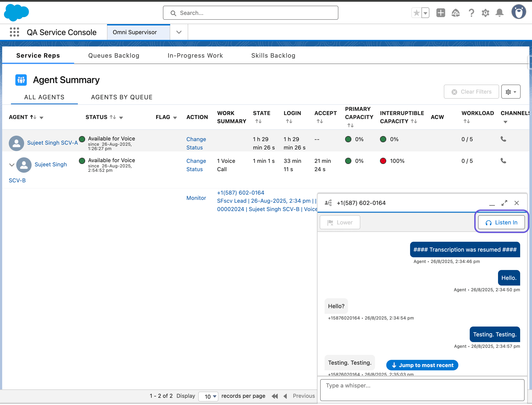Click the global add plus icon

[x=440, y=13]
